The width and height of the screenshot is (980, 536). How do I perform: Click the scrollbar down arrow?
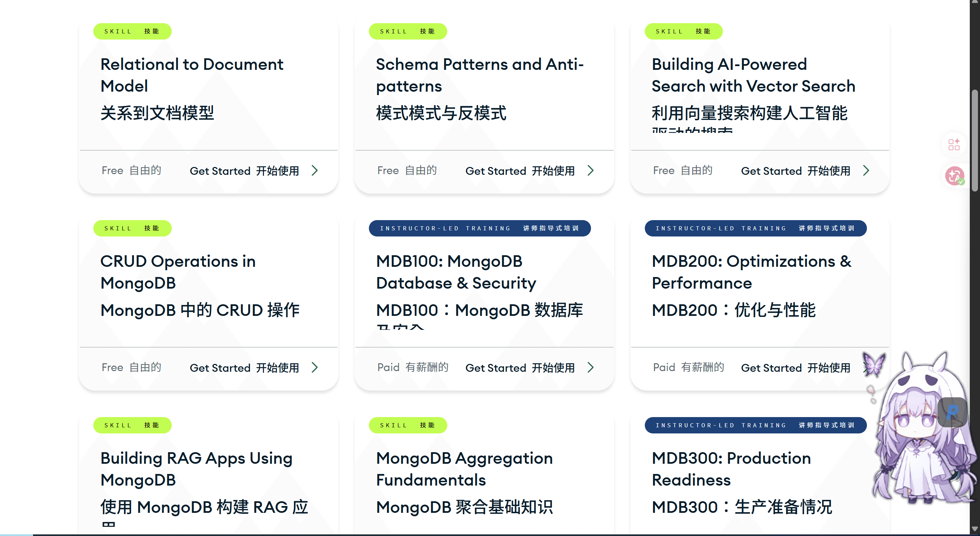pos(975,529)
